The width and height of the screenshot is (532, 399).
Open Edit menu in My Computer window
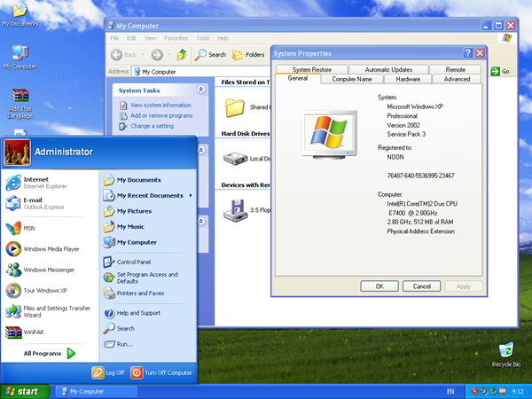pyautogui.click(x=131, y=38)
